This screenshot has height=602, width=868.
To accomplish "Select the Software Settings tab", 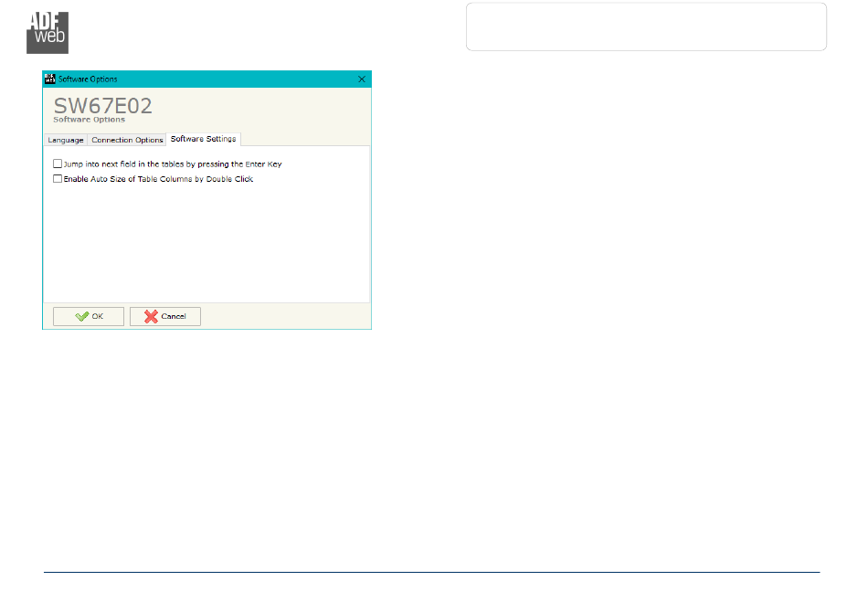I will click(x=203, y=139).
